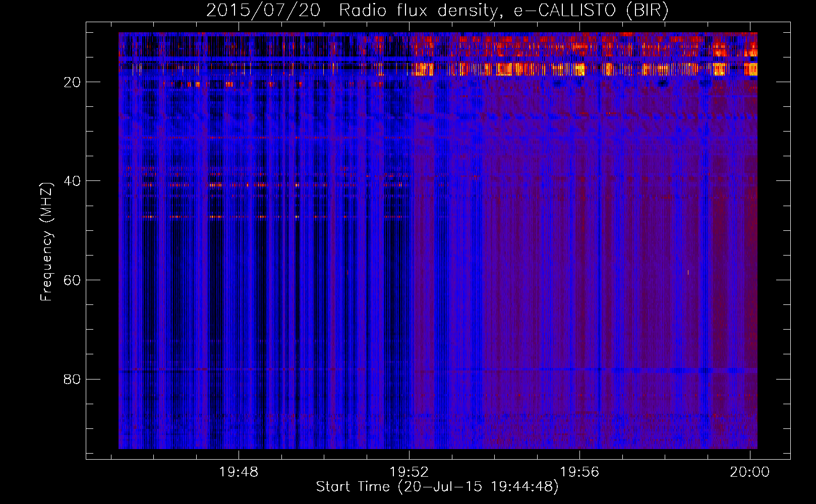Screen dimensions: 816x504
Task: Click the 'Frequency (MHZ)' vertical axis label
Action: [46, 242]
